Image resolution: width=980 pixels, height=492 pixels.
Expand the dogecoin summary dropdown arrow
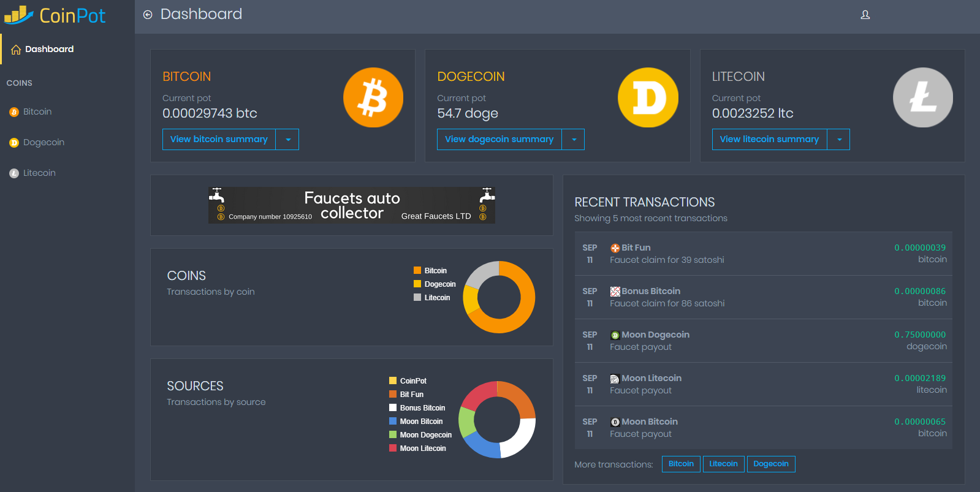(x=573, y=140)
